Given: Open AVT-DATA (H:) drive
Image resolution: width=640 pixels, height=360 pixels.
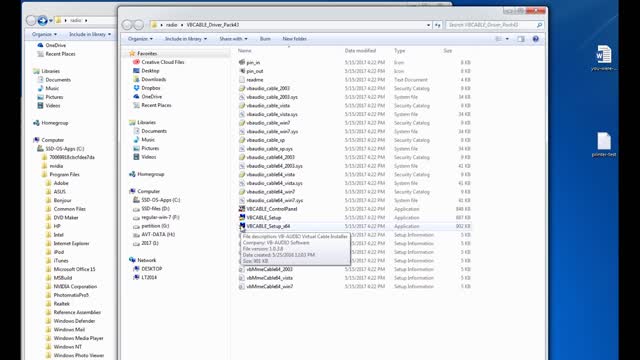Looking at the screenshot, I should click(154, 234).
